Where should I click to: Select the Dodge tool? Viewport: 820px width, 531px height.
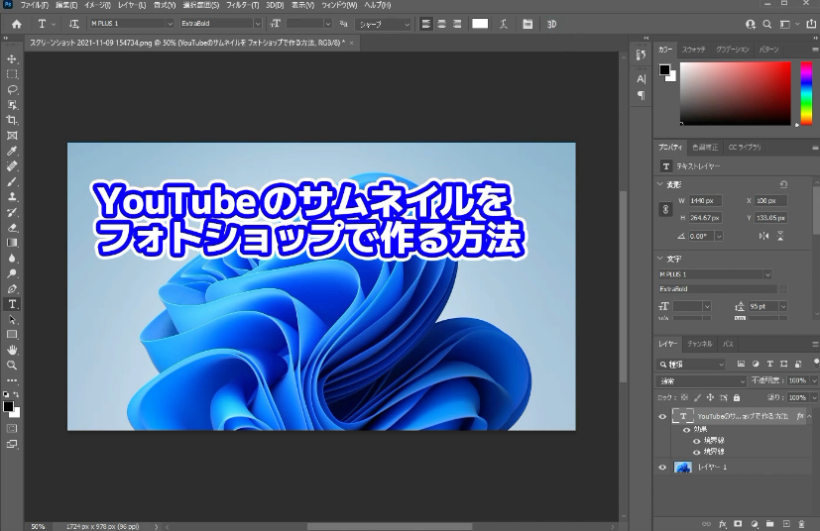(x=12, y=274)
